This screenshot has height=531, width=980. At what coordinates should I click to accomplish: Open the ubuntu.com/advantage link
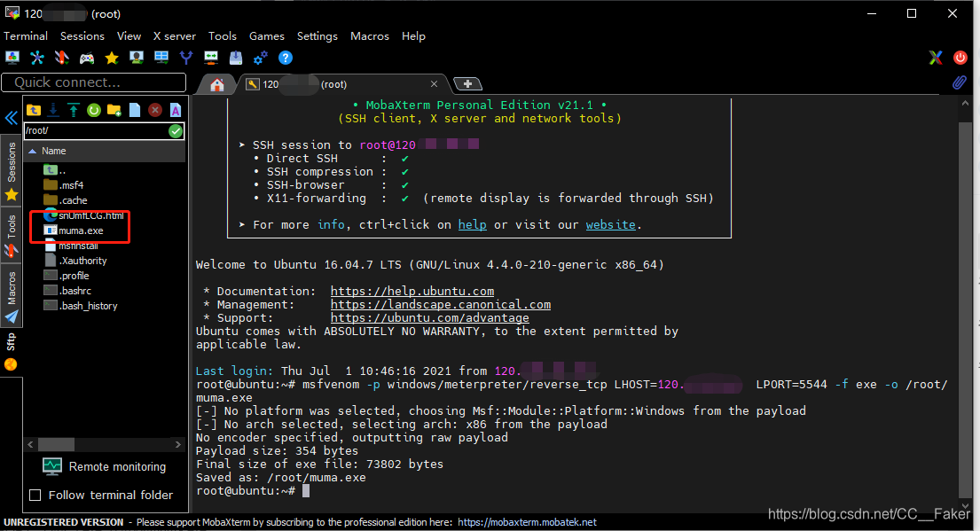coord(430,318)
